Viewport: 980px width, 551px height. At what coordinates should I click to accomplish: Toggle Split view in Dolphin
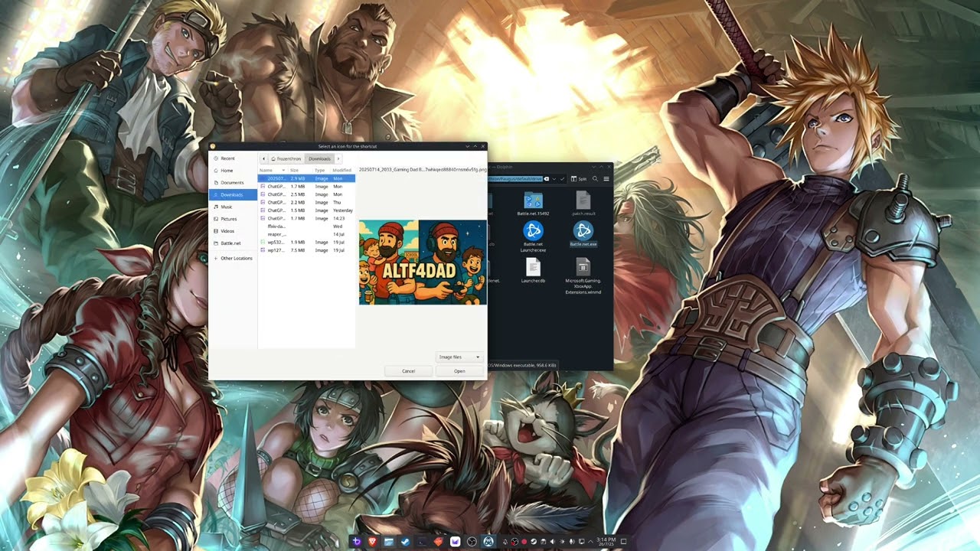pyautogui.click(x=579, y=179)
